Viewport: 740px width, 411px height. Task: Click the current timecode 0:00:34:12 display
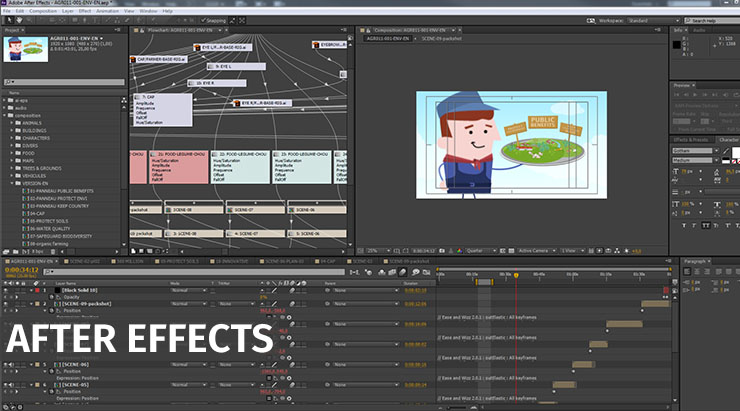[x=22, y=270]
